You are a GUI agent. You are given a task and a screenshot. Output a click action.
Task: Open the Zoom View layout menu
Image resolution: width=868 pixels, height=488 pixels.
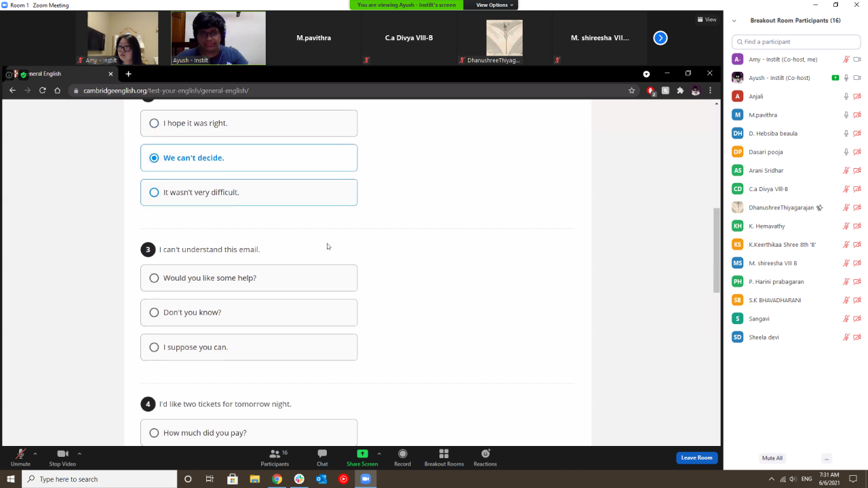[707, 20]
